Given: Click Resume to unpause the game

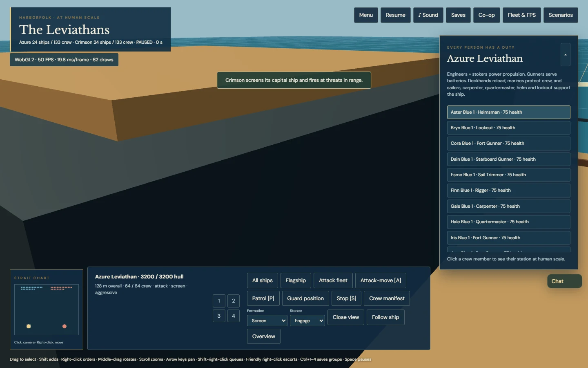Looking at the screenshot, I should pos(396,15).
